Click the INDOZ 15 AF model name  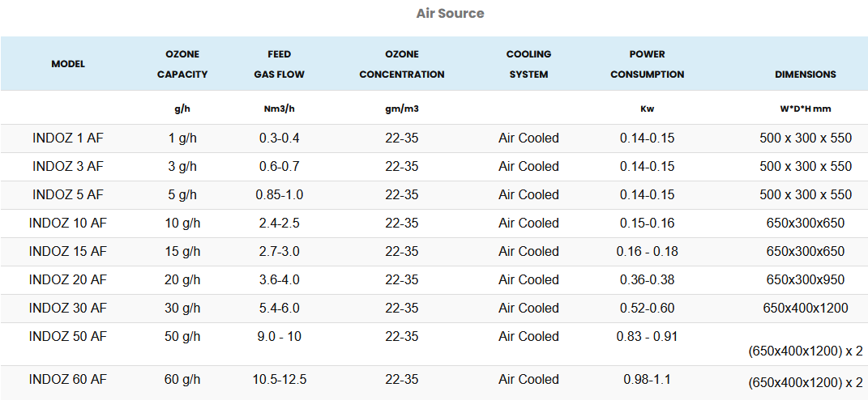pyautogui.click(x=68, y=252)
